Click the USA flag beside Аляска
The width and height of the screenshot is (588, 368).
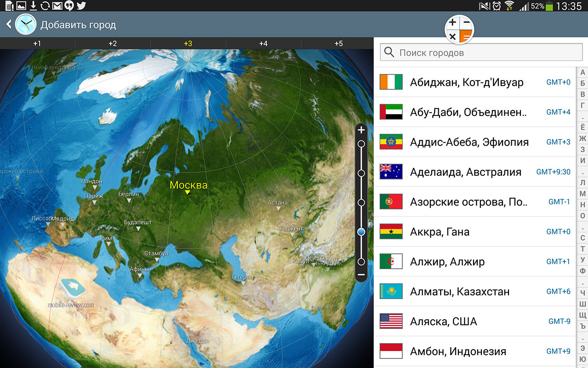[391, 321]
